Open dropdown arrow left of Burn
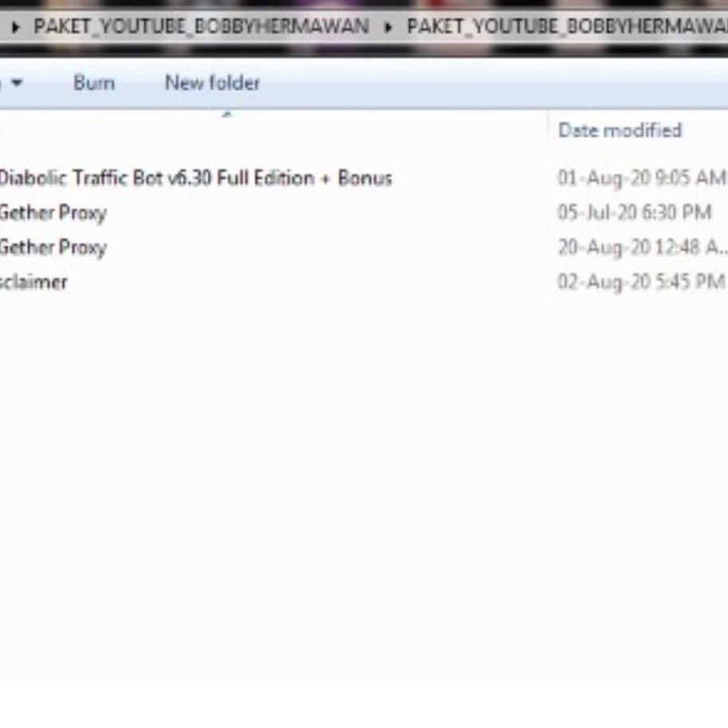 tap(18, 83)
